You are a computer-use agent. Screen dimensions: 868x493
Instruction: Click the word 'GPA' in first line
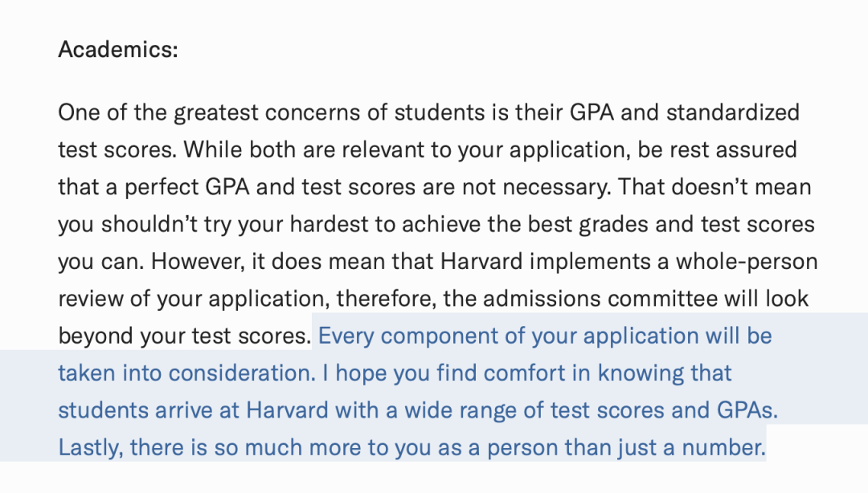pos(592,112)
